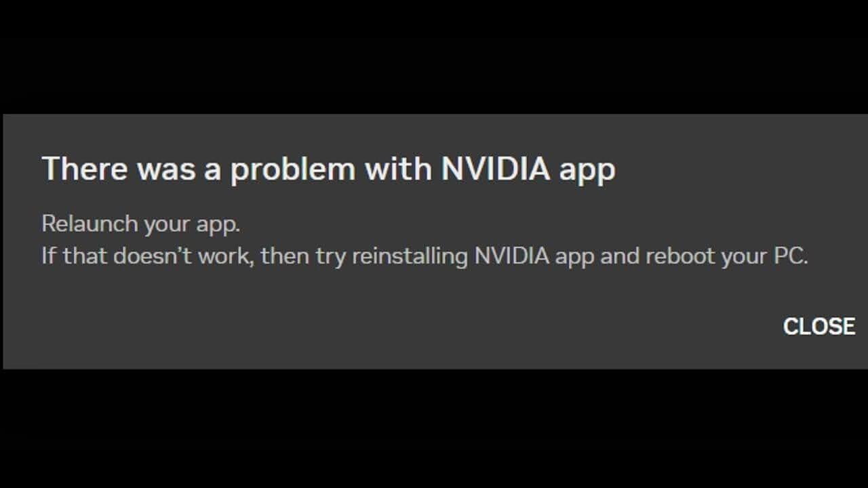The width and height of the screenshot is (868, 488).
Task: Click the word "reinstalling" in the message
Action: pyautogui.click(x=410, y=257)
